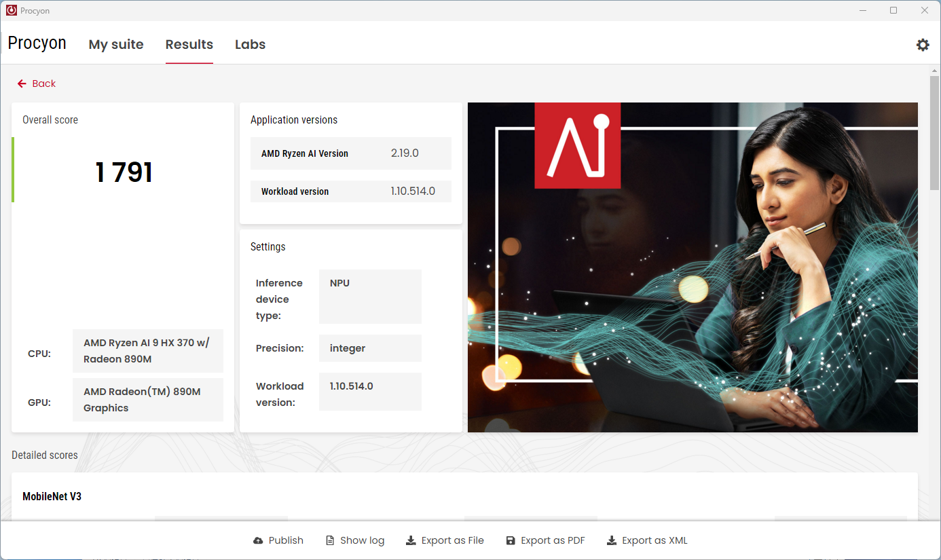Click the Overall score label
This screenshot has height=560, width=941.
coord(50,120)
